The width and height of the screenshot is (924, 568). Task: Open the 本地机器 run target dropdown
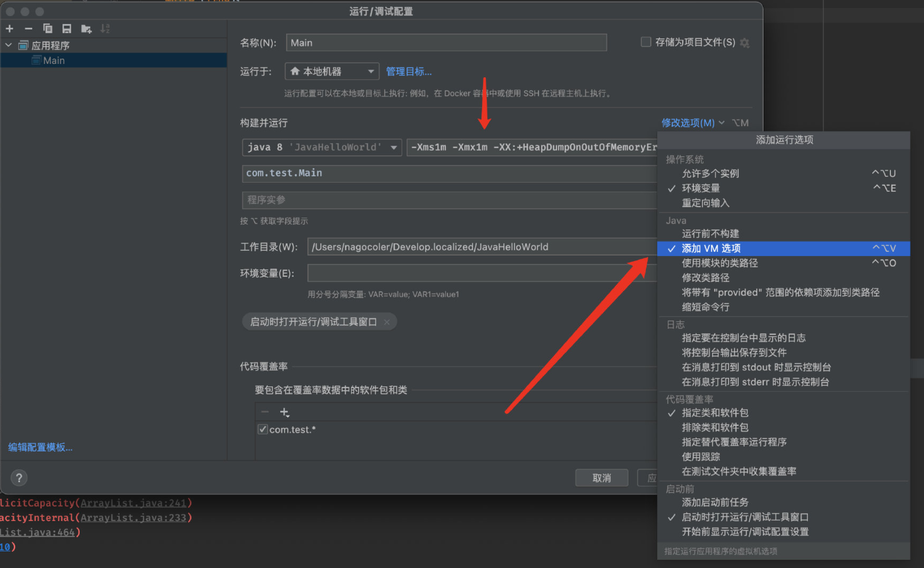332,72
